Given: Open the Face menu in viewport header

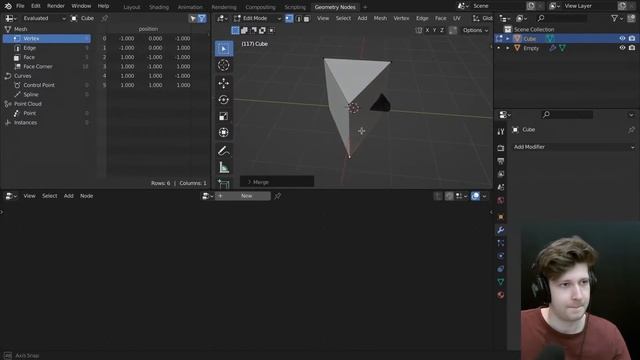Looking at the screenshot, I should pyautogui.click(x=440, y=18).
